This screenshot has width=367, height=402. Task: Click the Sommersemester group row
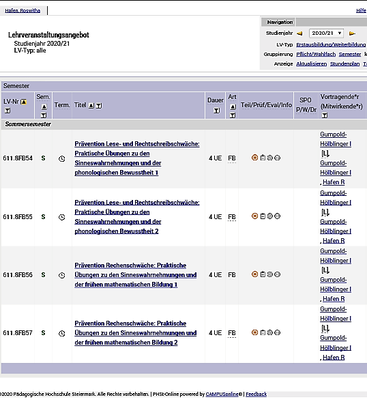[x=184, y=124]
